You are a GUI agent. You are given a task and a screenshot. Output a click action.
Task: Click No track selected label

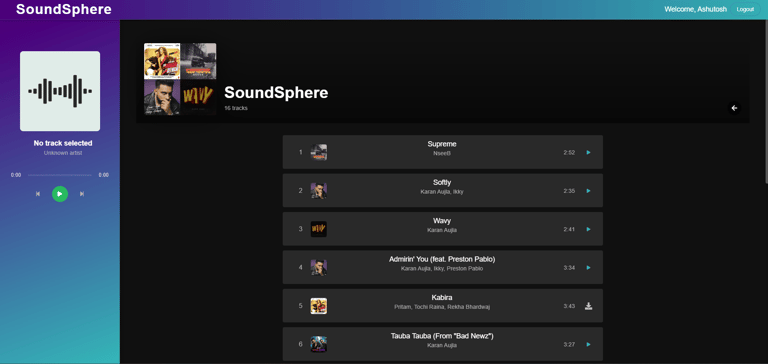click(63, 143)
